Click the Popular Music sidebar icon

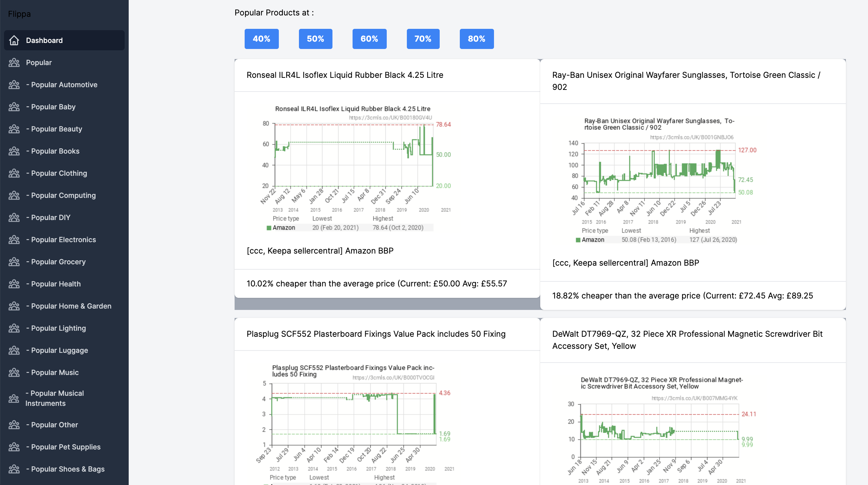pyautogui.click(x=14, y=373)
